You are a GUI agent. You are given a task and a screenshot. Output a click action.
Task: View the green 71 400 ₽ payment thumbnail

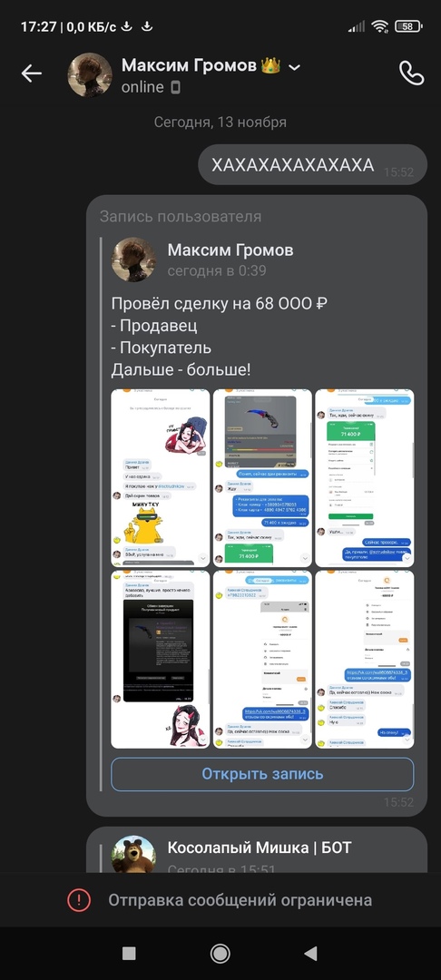[x=364, y=477]
